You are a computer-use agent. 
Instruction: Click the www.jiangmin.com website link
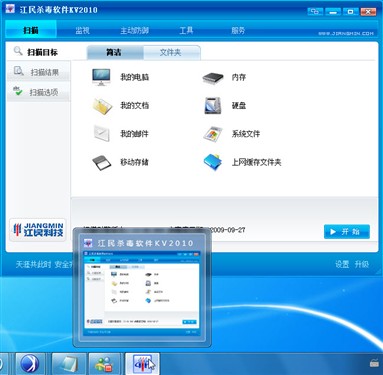[346, 33]
